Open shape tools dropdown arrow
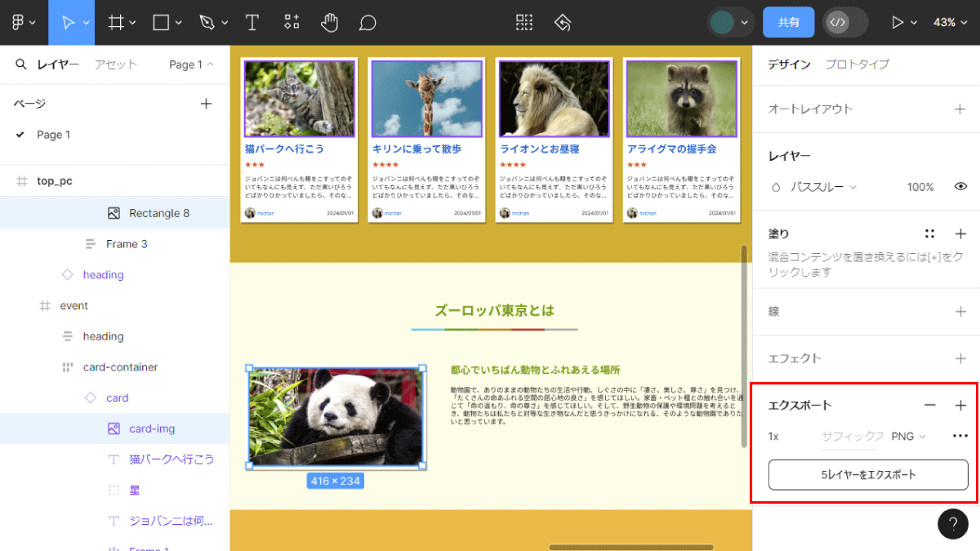This screenshot has width=980, height=551. [x=179, y=23]
